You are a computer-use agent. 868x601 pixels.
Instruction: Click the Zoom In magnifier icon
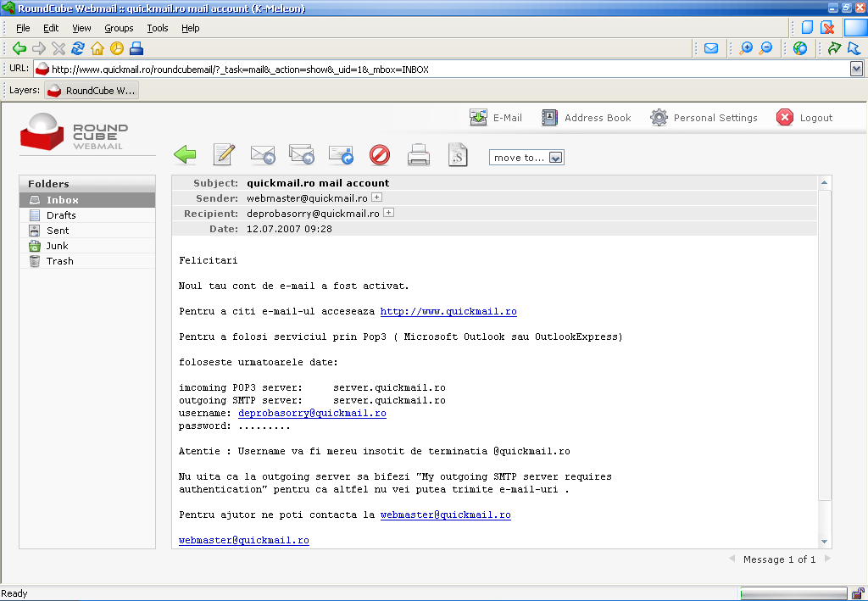746,48
